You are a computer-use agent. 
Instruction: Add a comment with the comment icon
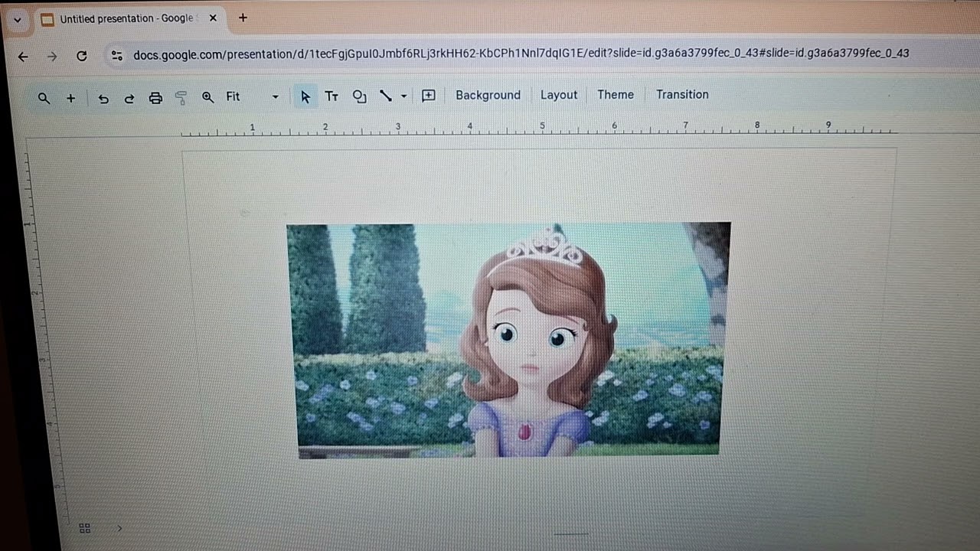point(429,96)
